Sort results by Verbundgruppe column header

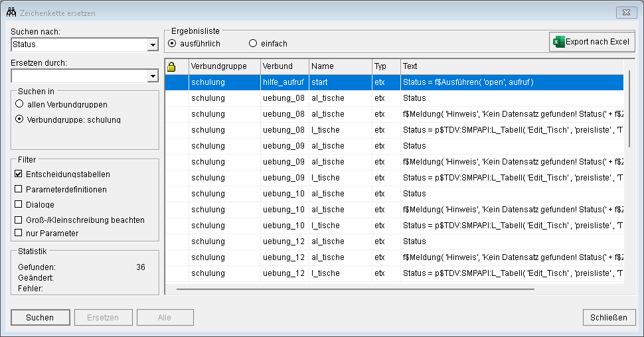tap(224, 66)
